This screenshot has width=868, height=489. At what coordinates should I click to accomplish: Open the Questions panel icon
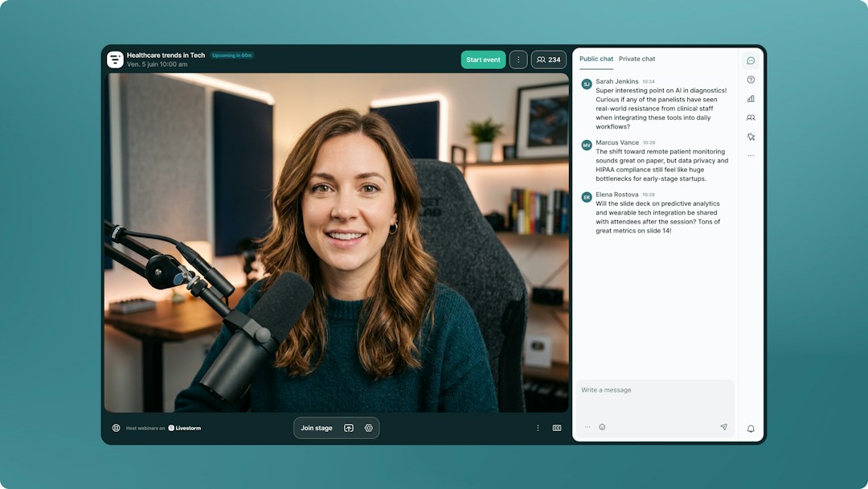click(x=751, y=80)
